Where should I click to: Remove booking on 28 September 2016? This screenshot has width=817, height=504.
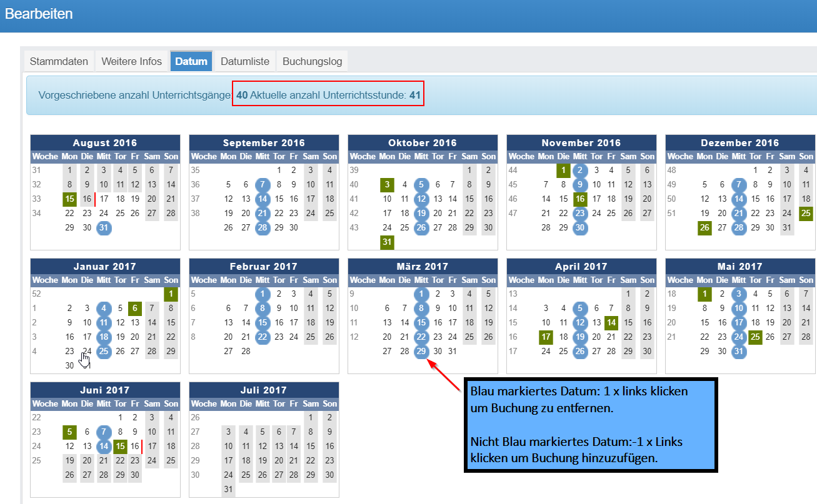pos(263,228)
